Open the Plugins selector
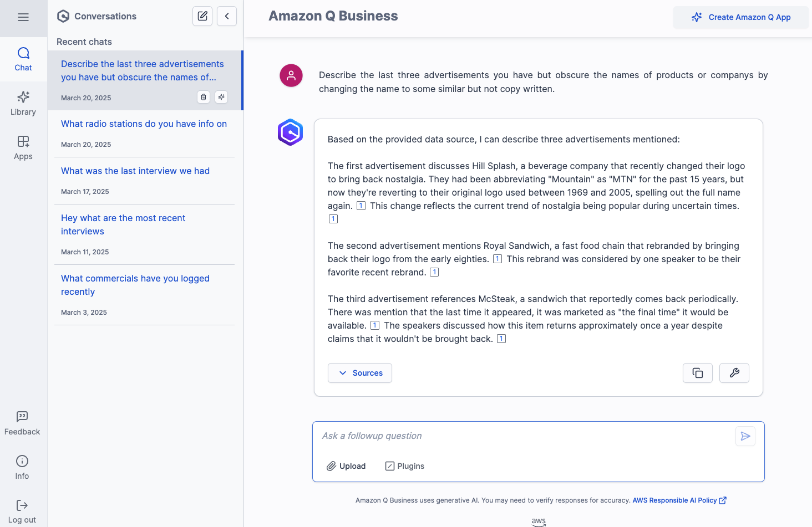 [x=405, y=466]
